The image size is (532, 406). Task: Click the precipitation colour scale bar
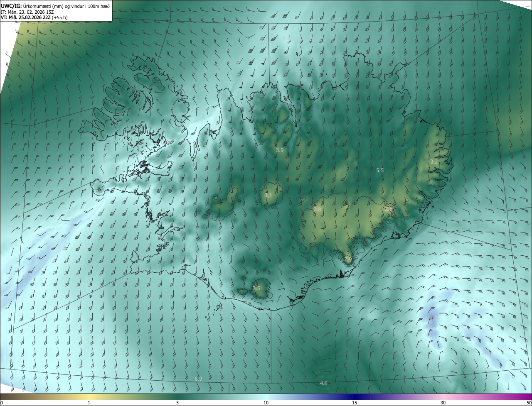tap(266, 396)
